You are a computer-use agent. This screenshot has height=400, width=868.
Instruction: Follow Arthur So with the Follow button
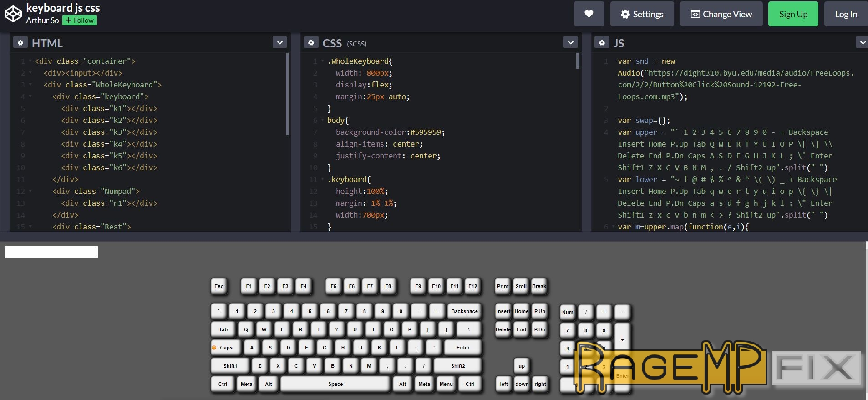80,20
